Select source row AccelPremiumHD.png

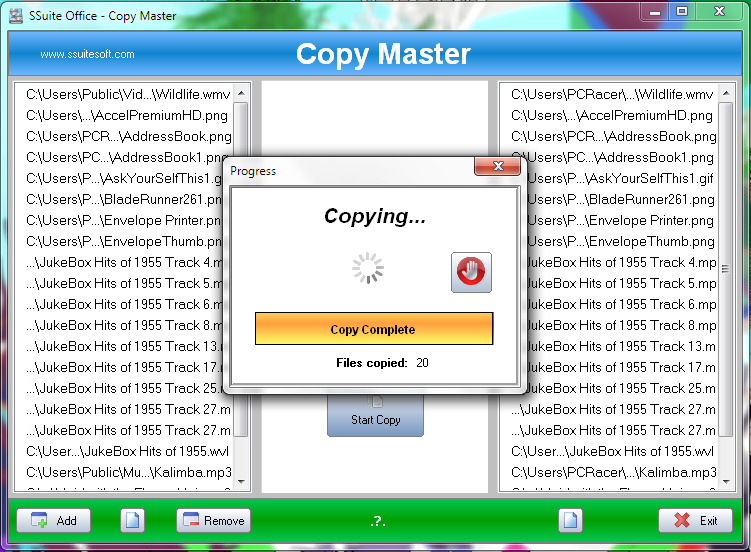click(x=127, y=115)
